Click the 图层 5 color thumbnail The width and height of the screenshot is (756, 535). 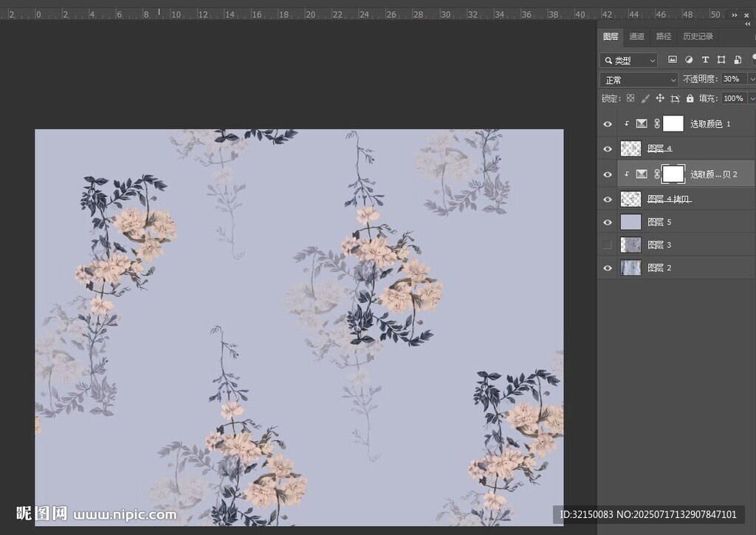click(630, 222)
